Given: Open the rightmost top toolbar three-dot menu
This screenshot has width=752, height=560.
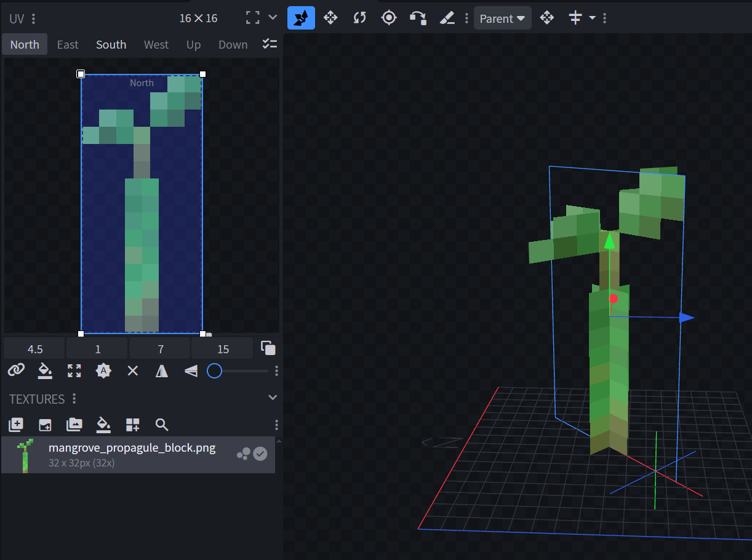Looking at the screenshot, I should 605,18.
